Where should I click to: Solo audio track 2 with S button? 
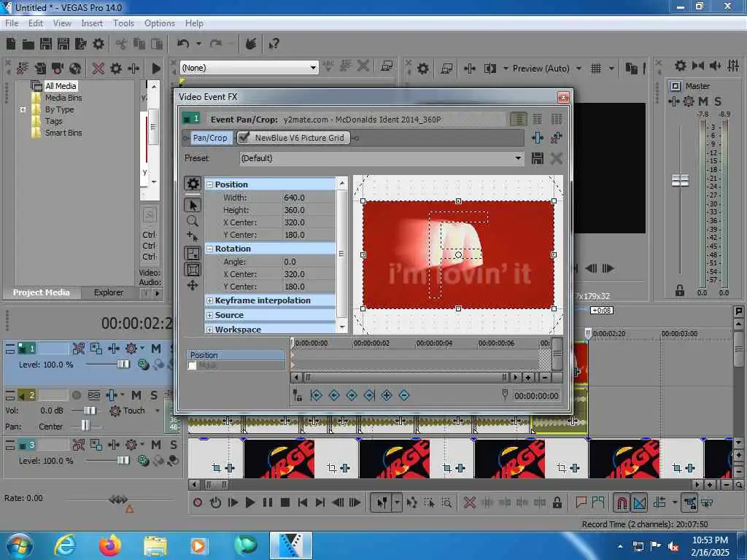coord(154,394)
